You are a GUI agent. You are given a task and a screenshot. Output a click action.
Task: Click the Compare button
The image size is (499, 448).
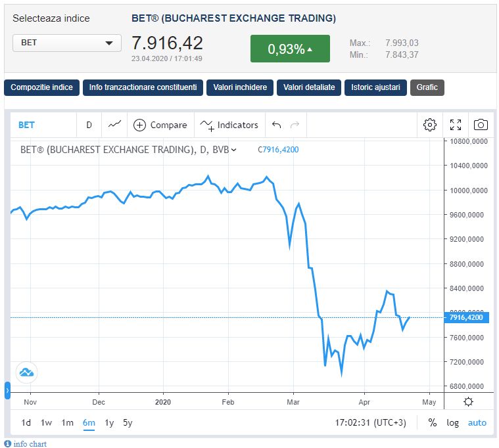[x=160, y=125]
